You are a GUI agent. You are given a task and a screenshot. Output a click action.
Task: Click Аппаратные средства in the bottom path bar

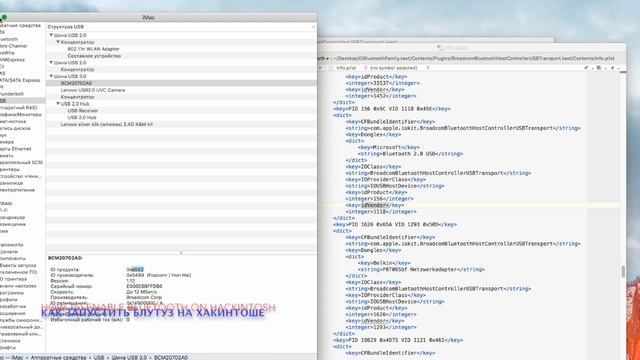coord(58,358)
